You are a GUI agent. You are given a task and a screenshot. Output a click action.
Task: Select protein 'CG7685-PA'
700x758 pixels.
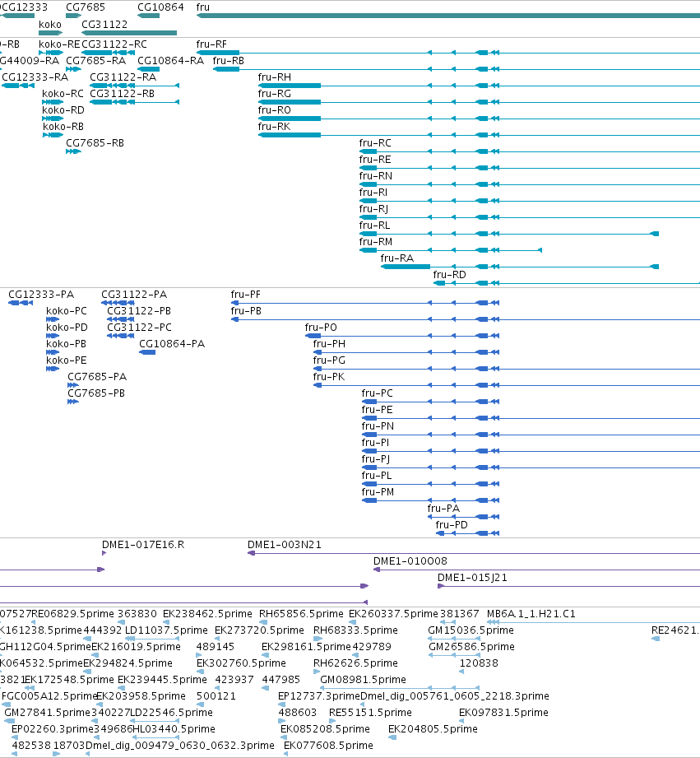97,377
